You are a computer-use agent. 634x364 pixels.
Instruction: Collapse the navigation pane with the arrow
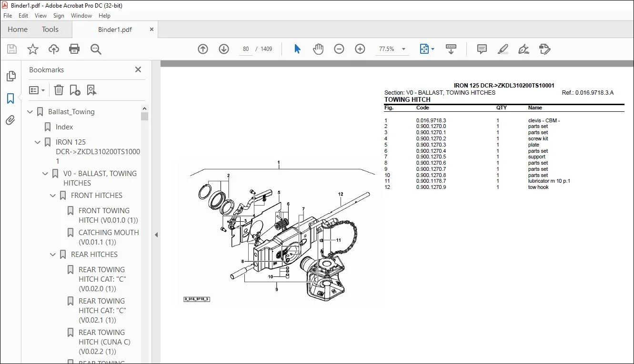point(156,235)
